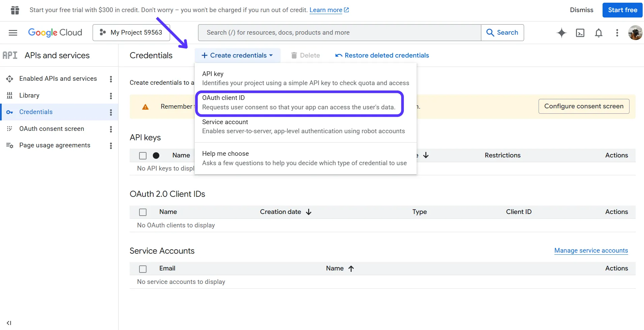
Task: Sort OAuth clients by Creation date
Action: 286,212
